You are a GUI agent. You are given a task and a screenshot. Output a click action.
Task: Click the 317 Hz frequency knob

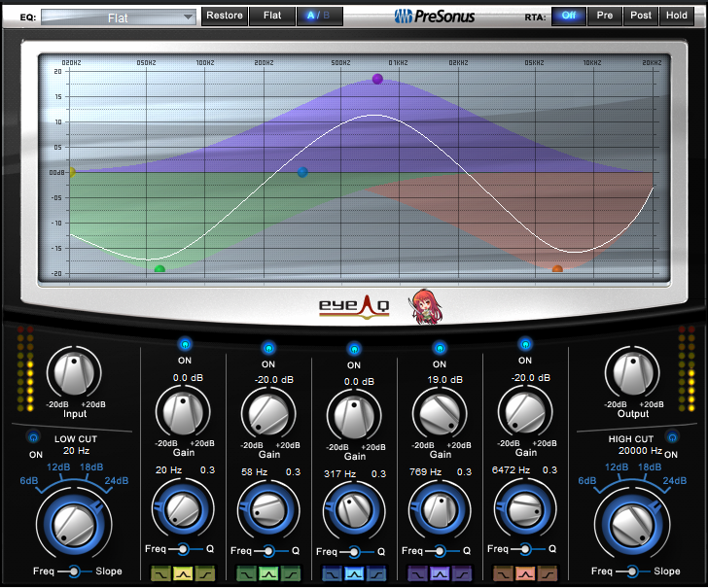pos(354,511)
